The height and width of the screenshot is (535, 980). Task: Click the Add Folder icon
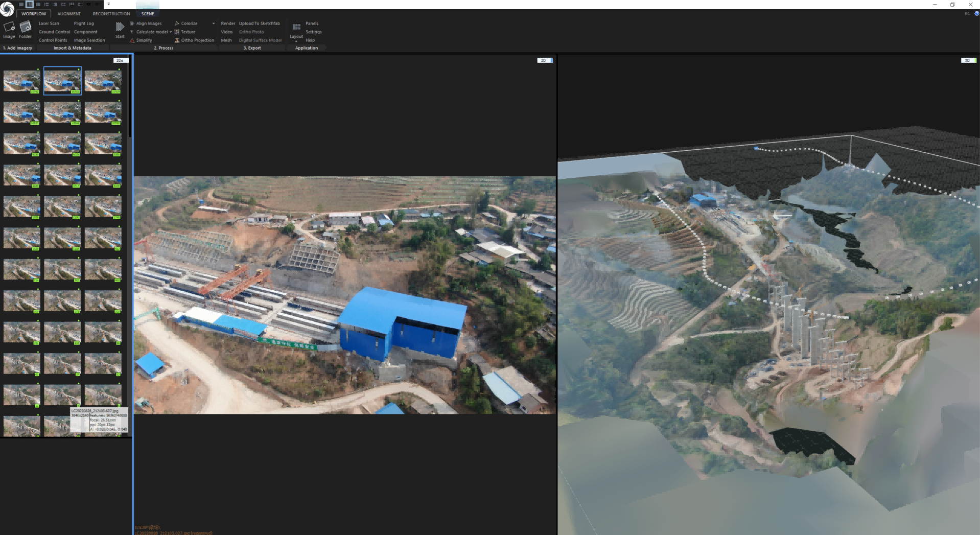pos(25,27)
